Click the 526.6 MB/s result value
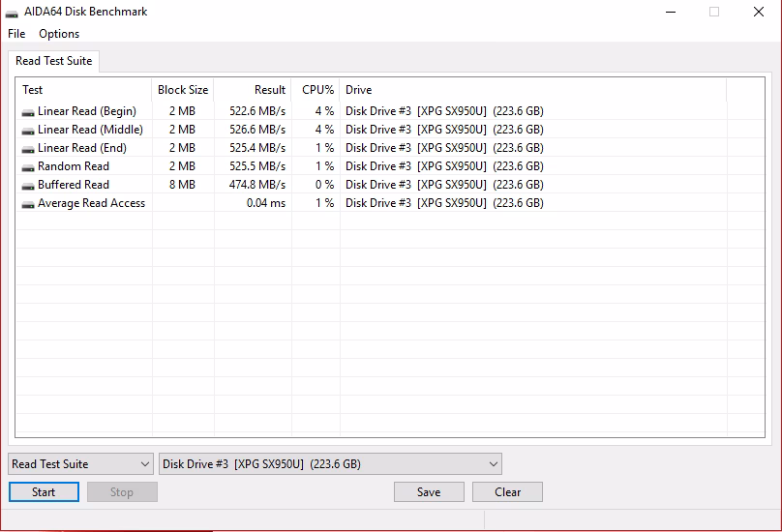Viewport: 782px width, 532px height. point(257,130)
